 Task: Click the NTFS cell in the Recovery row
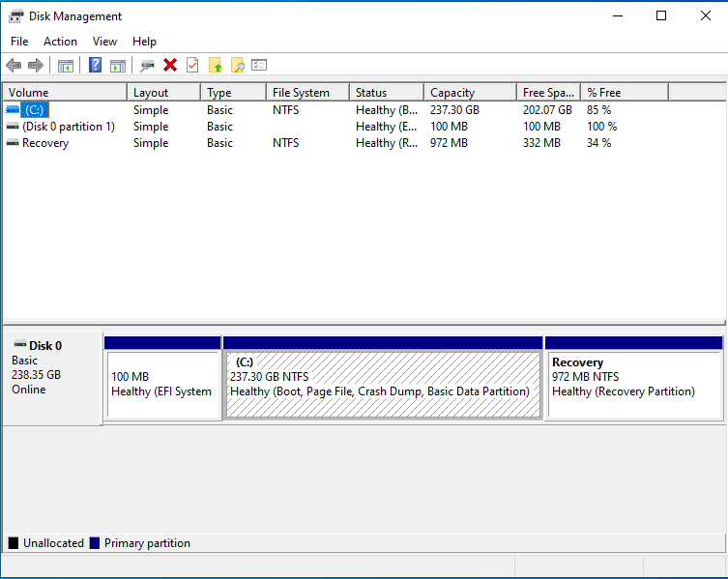[x=285, y=143]
